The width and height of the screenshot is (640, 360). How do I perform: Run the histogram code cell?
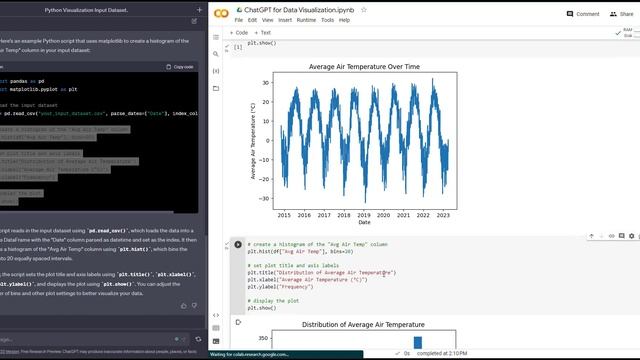(x=238, y=244)
